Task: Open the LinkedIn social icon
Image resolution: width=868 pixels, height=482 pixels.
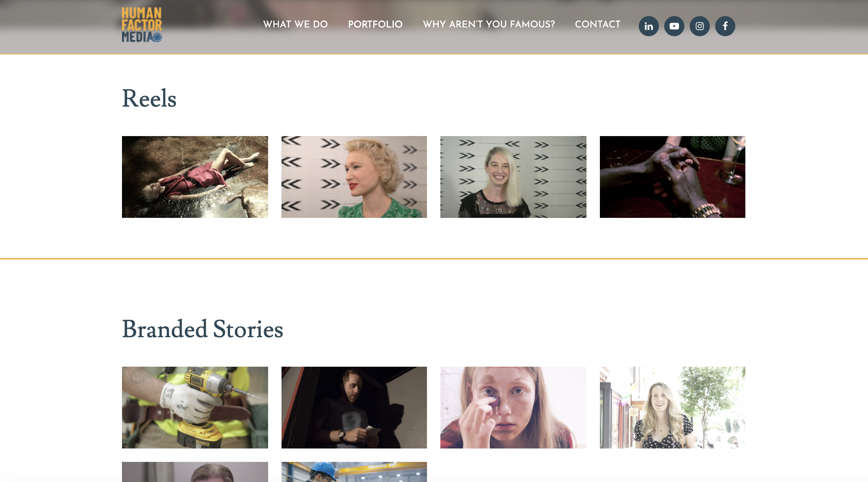Action: [648, 26]
